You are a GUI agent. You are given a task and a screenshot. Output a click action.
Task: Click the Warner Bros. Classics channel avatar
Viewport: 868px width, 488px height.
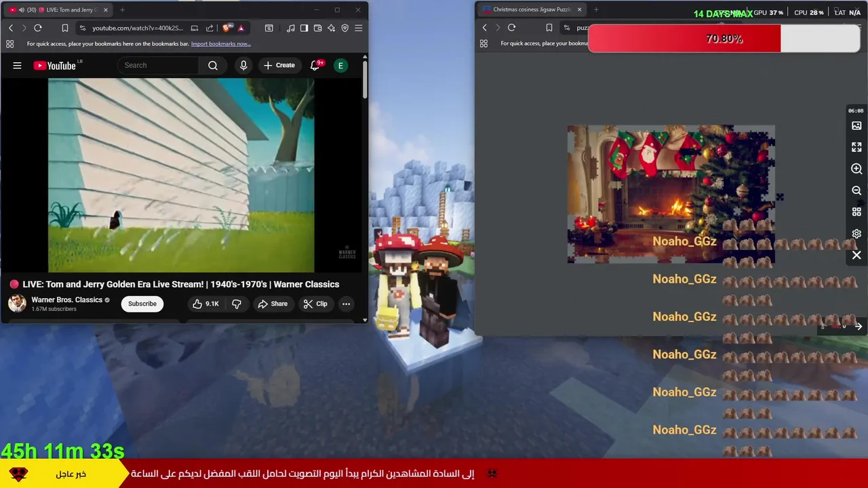[x=17, y=303]
